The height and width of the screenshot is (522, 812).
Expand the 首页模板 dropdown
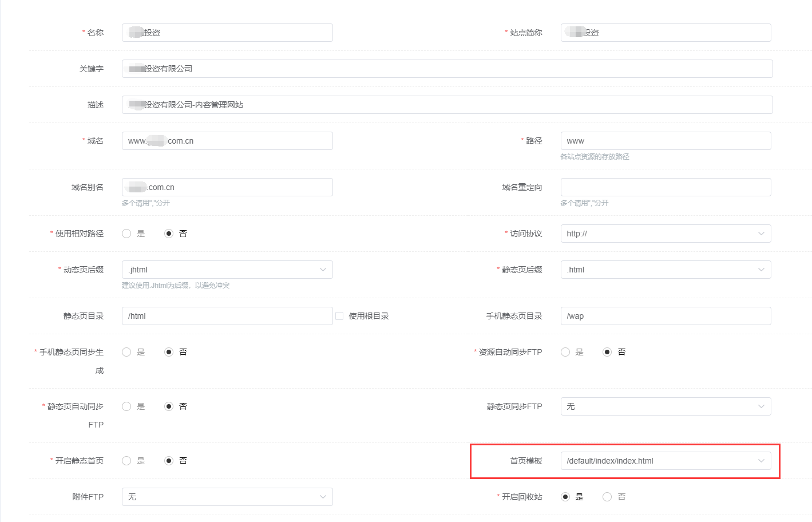click(x=665, y=461)
